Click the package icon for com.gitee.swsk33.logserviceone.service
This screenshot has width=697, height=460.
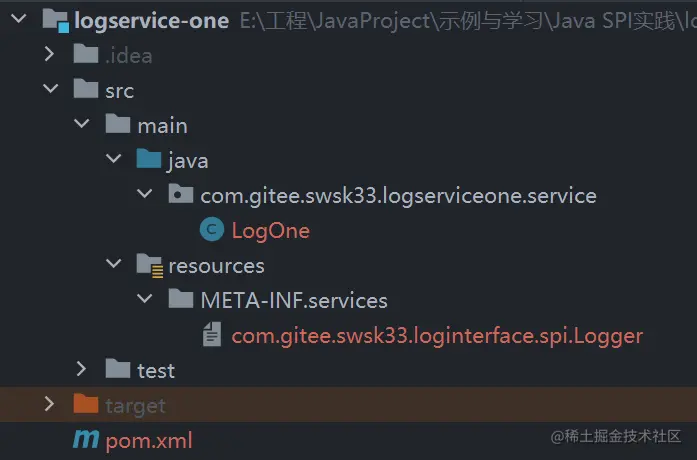(x=180, y=195)
